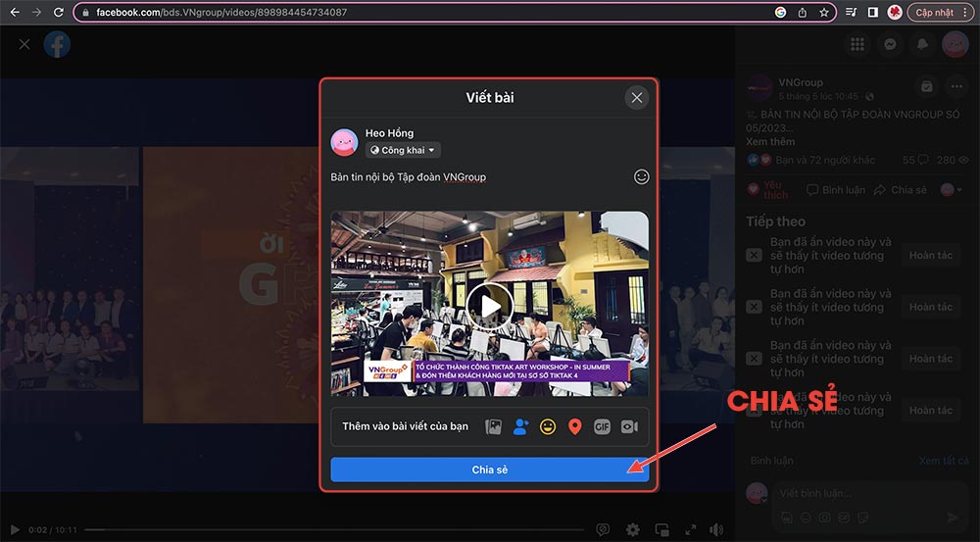Image resolution: width=980 pixels, height=542 pixels.
Task: Open emoji picker beside post text
Action: click(641, 177)
